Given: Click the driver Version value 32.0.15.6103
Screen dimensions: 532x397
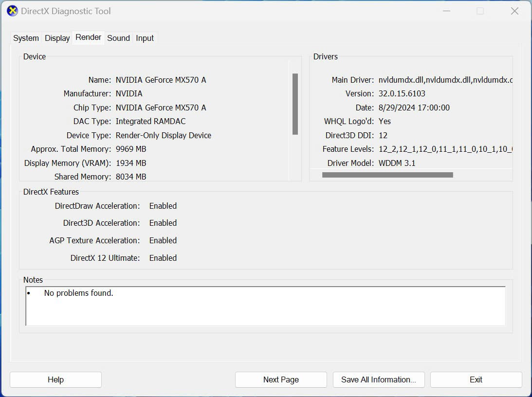Looking at the screenshot, I should coord(402,93).
